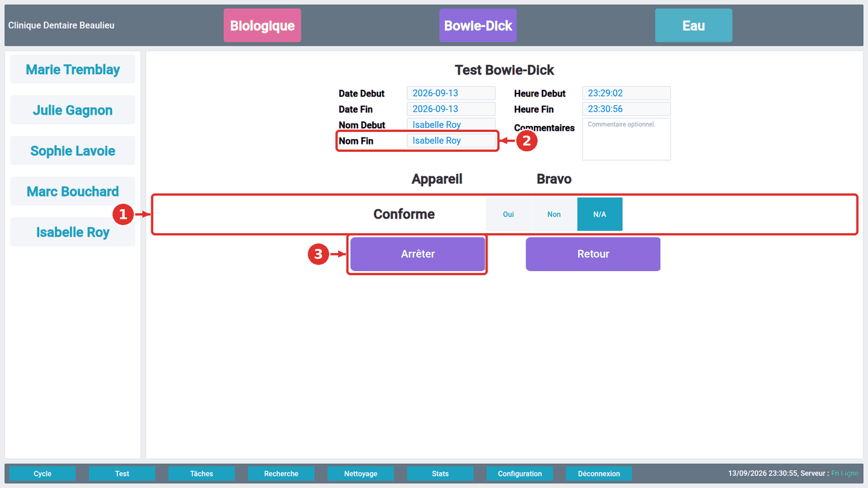The width and height of the screenshot is (868, 488).
Task: Select user Julie Gagnon
Action: [73, 110]
